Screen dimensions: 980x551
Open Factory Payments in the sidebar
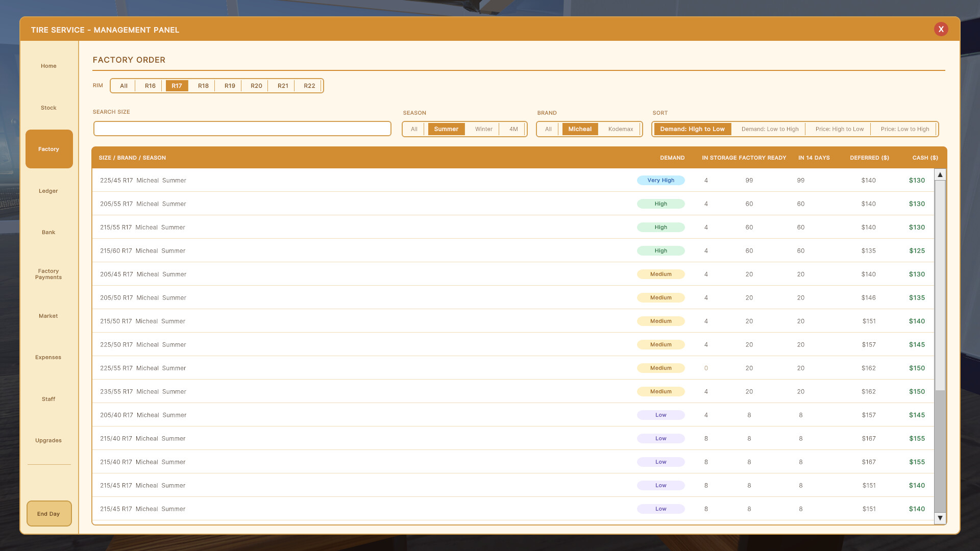click(x=48, y=274)
